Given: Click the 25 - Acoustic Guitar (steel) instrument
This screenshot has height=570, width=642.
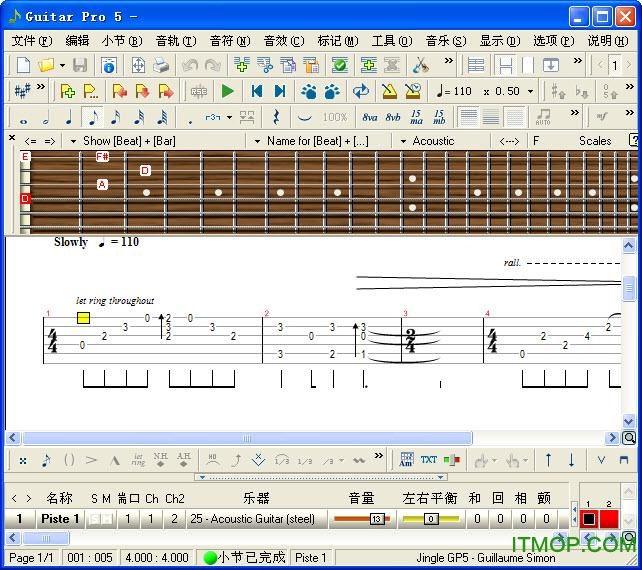Looking at the screenshot, I should point(251,519).
